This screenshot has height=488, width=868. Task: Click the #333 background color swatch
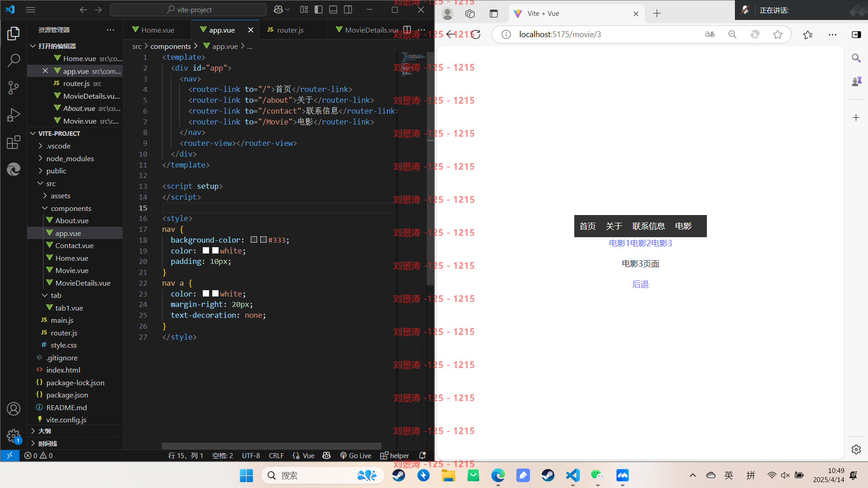[x=263, y=240]
